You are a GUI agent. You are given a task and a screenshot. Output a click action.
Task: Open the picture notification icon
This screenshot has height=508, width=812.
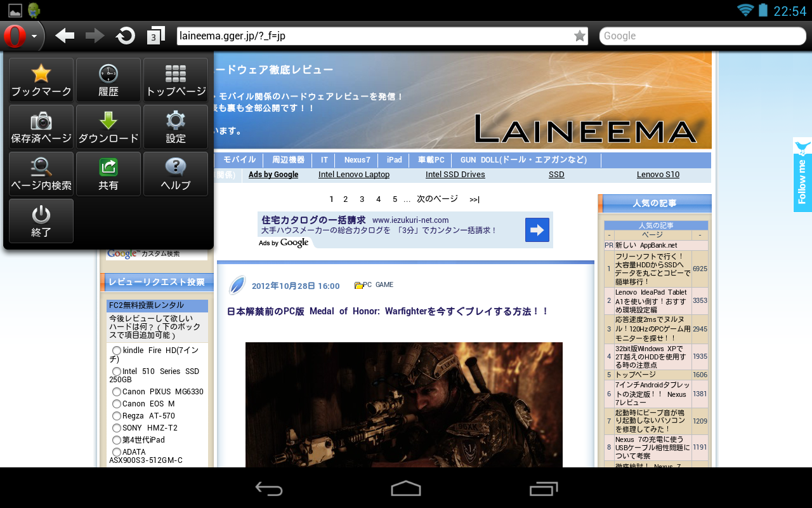point(15,10)
